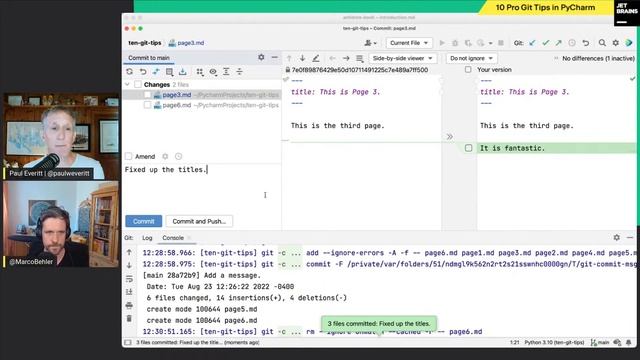Open Python 3.10 interpreter selector
Viewport: 640px width, 360px height.
point(554,342)
